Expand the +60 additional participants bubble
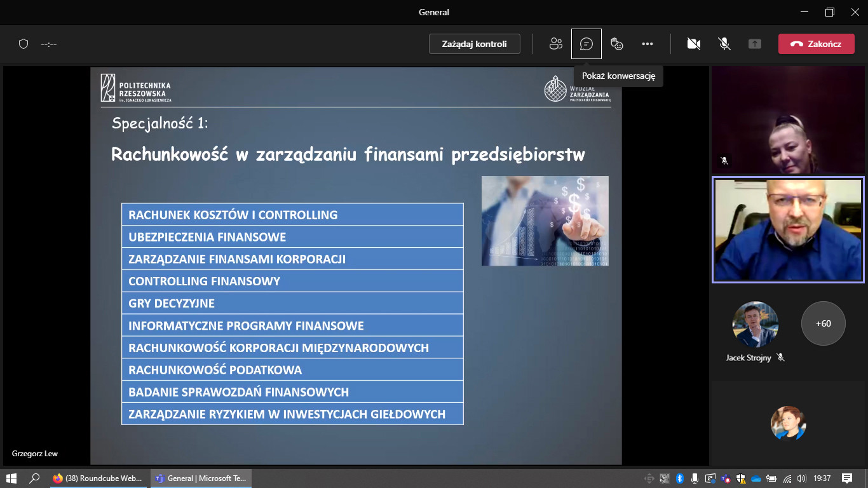868x488 pixels. 823,323
